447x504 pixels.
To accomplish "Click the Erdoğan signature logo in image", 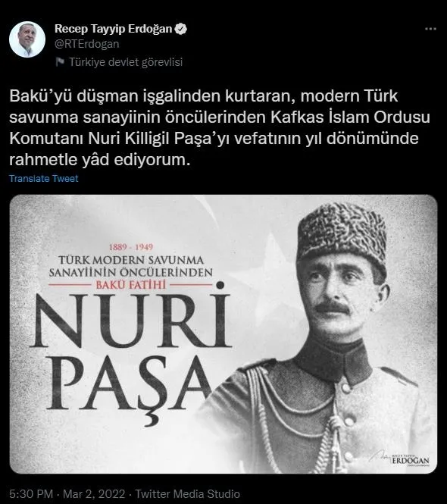I will (400, 459).
